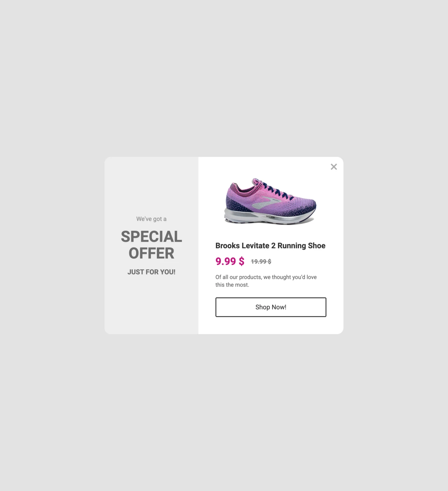Click the crossed-out 19.99 $ price

pyautogui.click(x=261, y=262)
